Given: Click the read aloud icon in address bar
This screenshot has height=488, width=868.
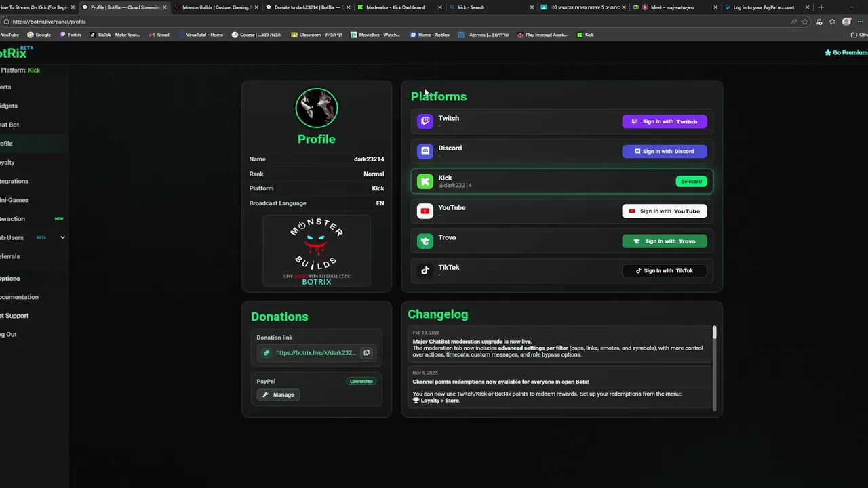Looking at the screenshot, I should [794, 22].
